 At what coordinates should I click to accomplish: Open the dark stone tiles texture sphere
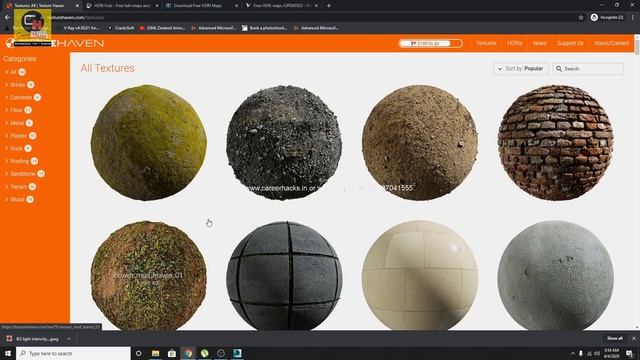pyautogui.click(x=284, y=276)
